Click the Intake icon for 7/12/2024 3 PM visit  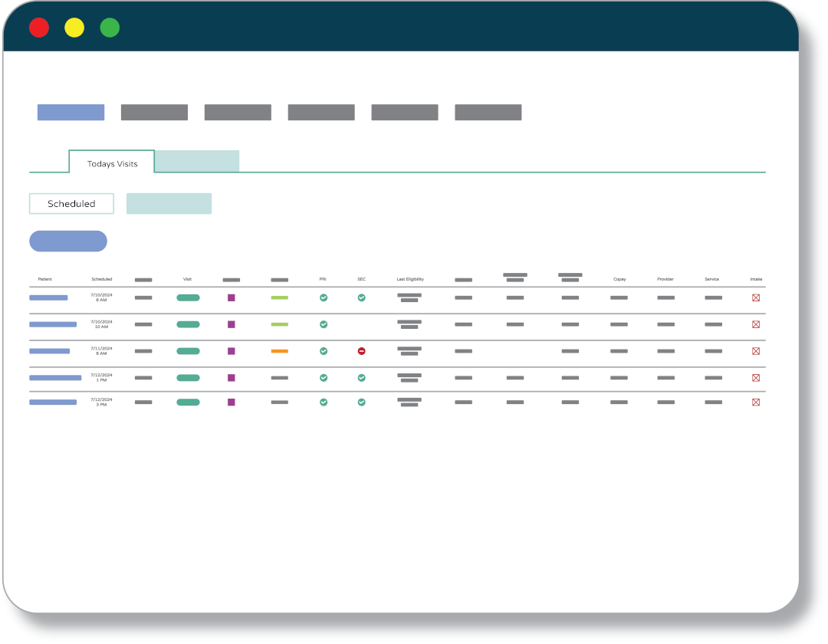(755, 402)
